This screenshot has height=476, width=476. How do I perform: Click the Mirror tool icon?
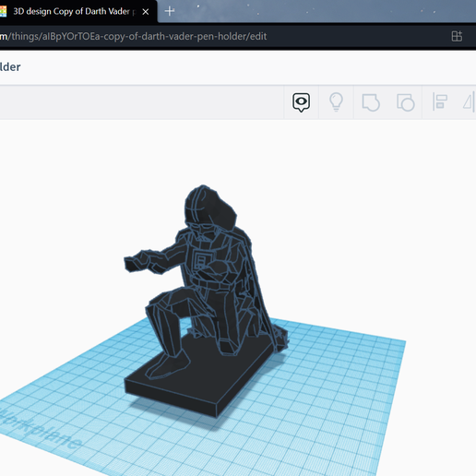470,101
